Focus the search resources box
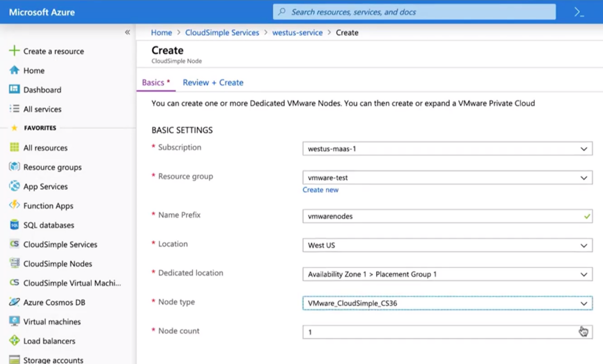 [x=414, y=12]
